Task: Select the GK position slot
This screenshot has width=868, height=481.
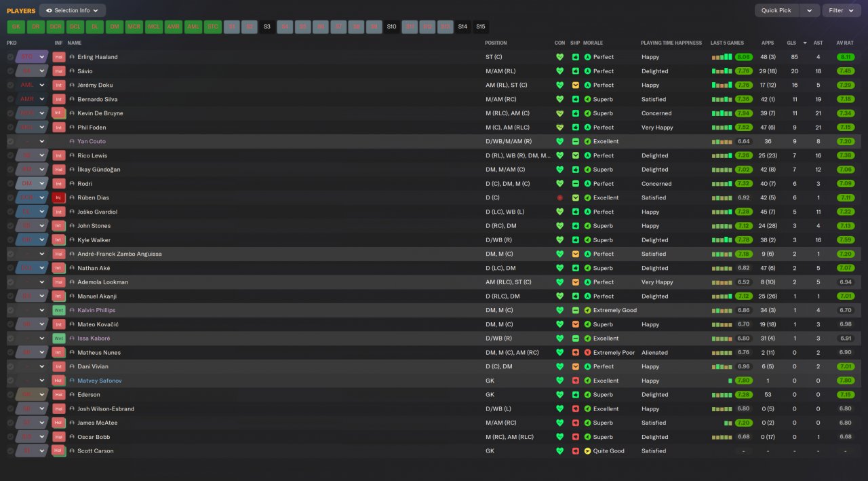Action: point(16,27)
